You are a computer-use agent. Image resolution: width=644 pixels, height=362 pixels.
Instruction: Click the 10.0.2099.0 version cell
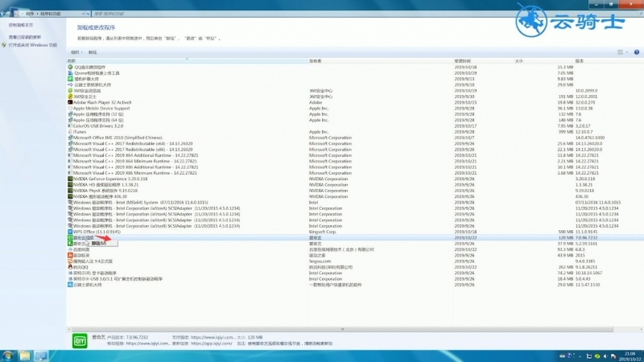[x=587, y=91]
